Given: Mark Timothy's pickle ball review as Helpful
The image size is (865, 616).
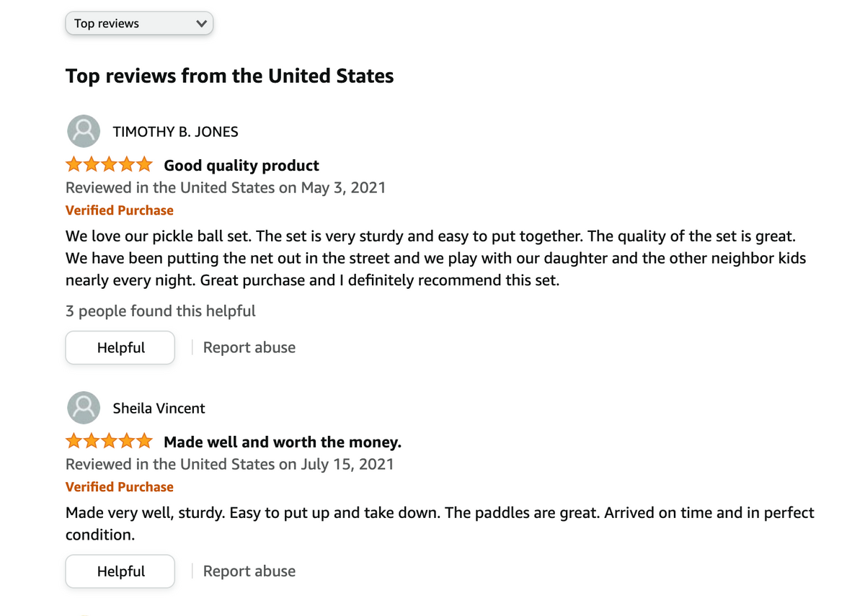Looking at the screenshot, I should 120,348.
